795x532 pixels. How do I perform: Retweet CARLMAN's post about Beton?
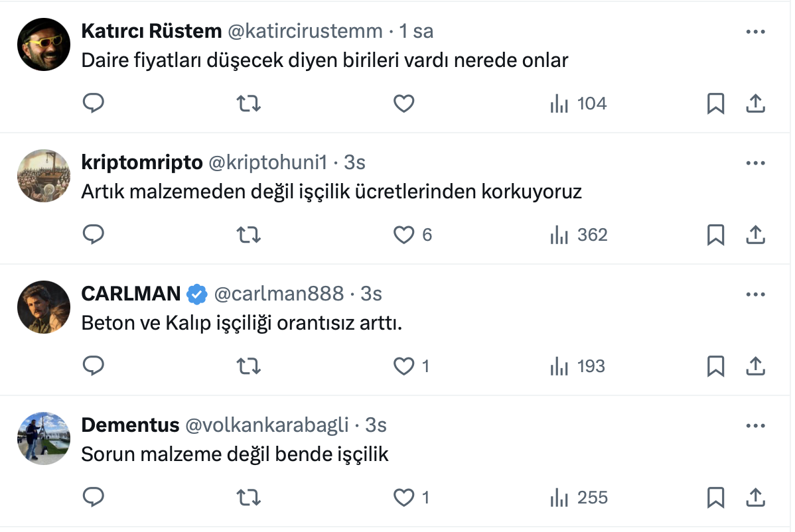(249, 366)
